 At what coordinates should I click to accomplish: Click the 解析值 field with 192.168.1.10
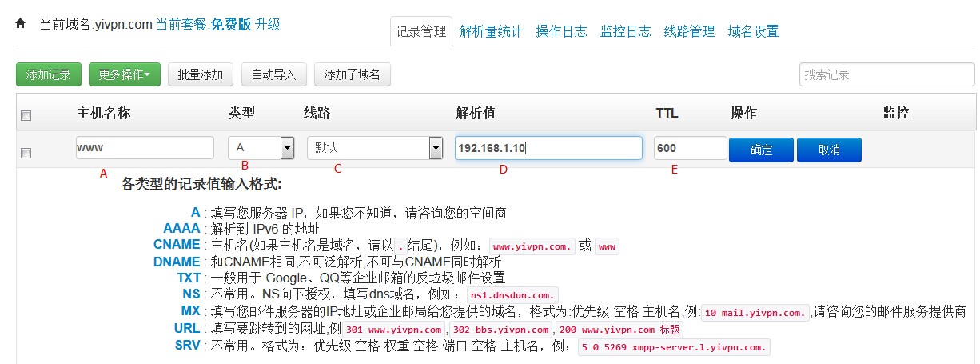coord(548,148)
